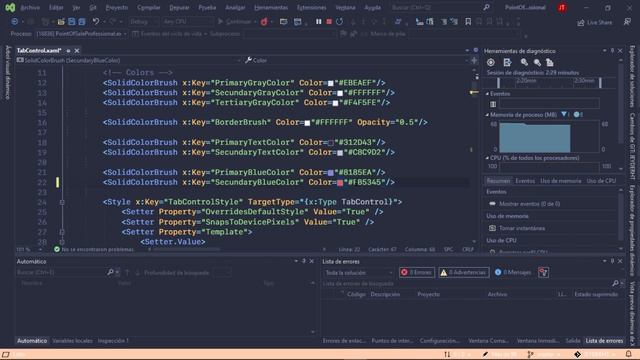Click the editor vertical scrollbar
The height and width of the screenshot is (360, 640).
pos(474,155)
